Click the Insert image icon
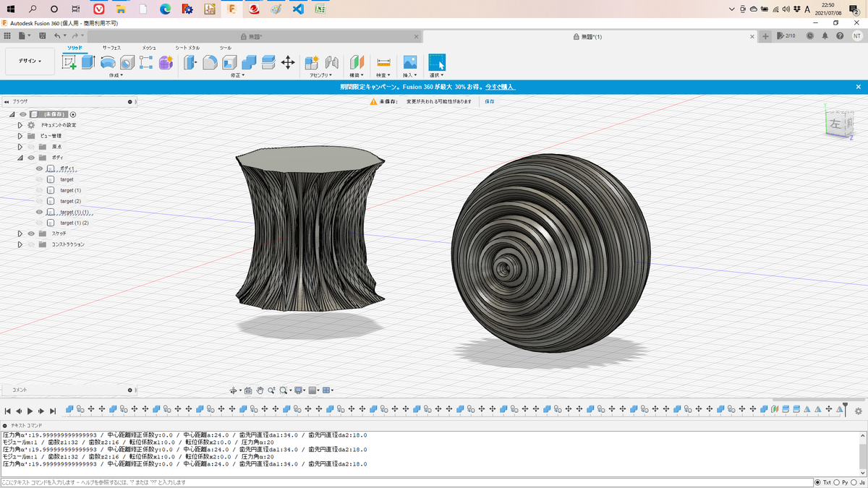 410,62
